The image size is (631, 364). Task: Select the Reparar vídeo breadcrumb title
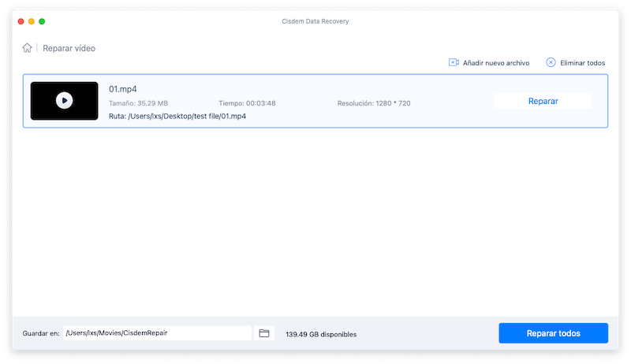[x=69, y=48]
